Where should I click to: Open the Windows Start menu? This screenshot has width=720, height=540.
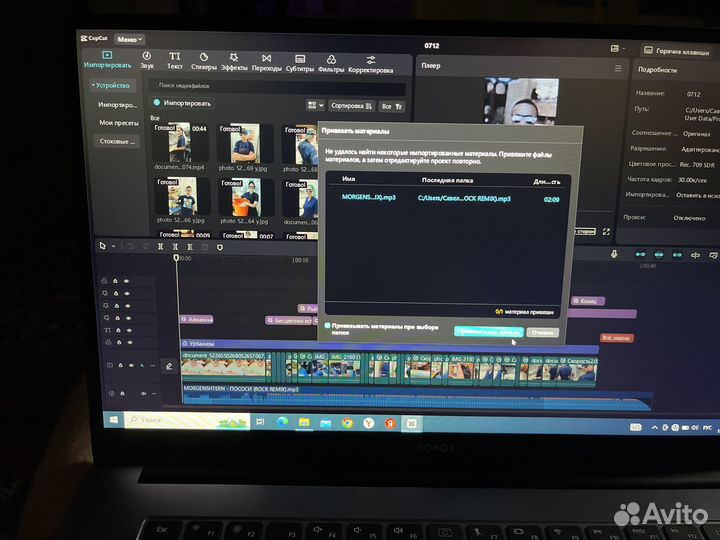(113, 420)
